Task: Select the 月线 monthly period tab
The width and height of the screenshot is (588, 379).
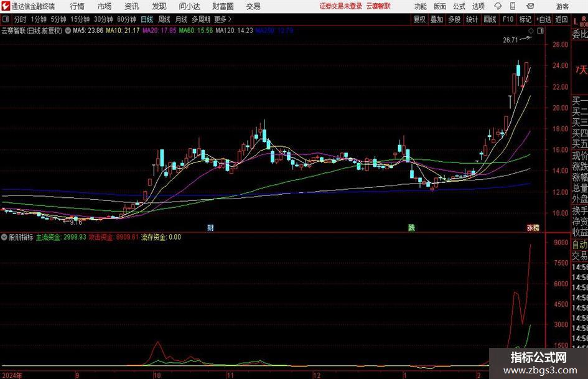Action: 182,19
